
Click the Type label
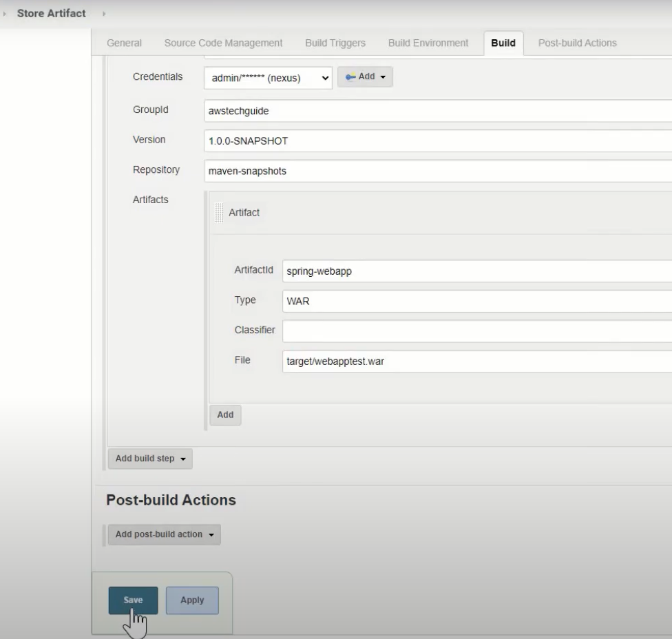point(245,300)
